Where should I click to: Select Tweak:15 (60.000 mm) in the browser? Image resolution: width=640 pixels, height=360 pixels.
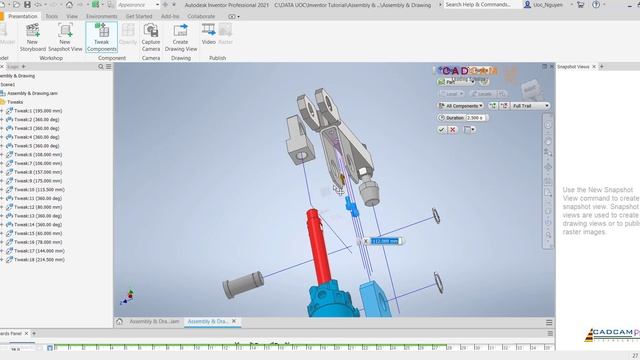[x=38, y=233]
